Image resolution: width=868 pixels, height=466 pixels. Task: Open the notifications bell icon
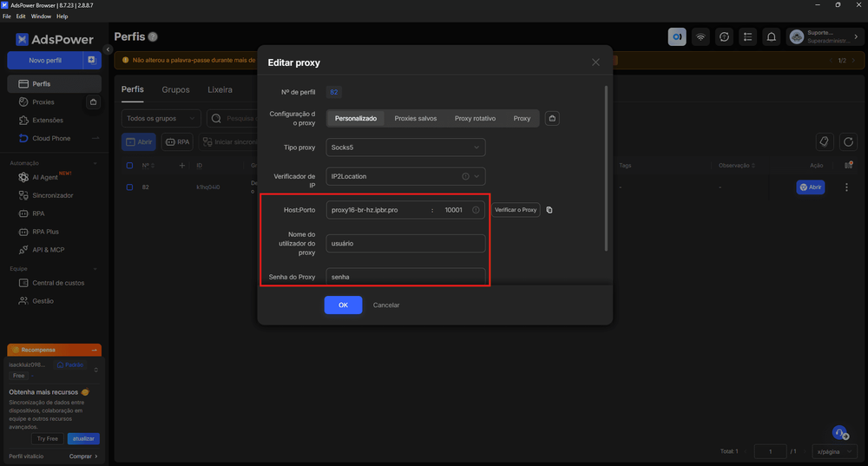click(771, 37)
